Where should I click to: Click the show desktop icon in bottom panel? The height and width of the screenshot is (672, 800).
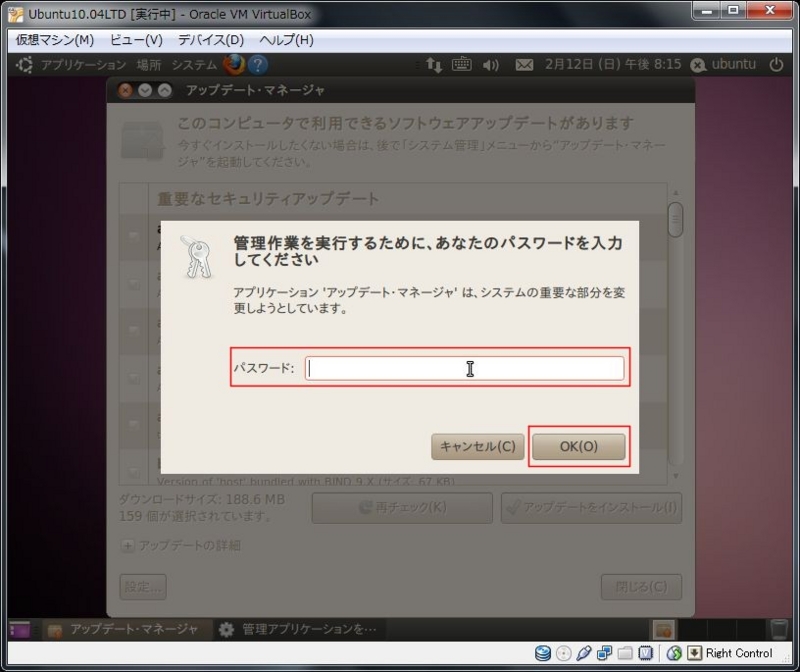click(x=20, y=629)
